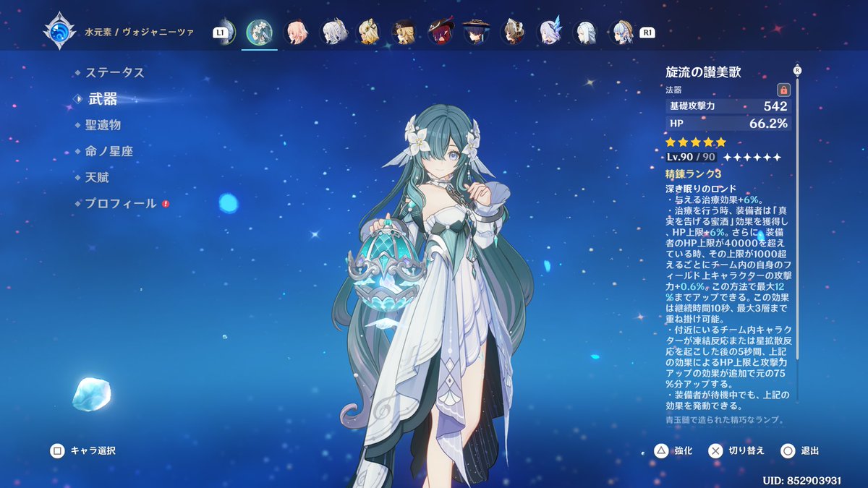Image resolution: width=868 pixels, height=488 pixels.
Task: Click the 深き眠りのロンド passive title
Action: 701,189
